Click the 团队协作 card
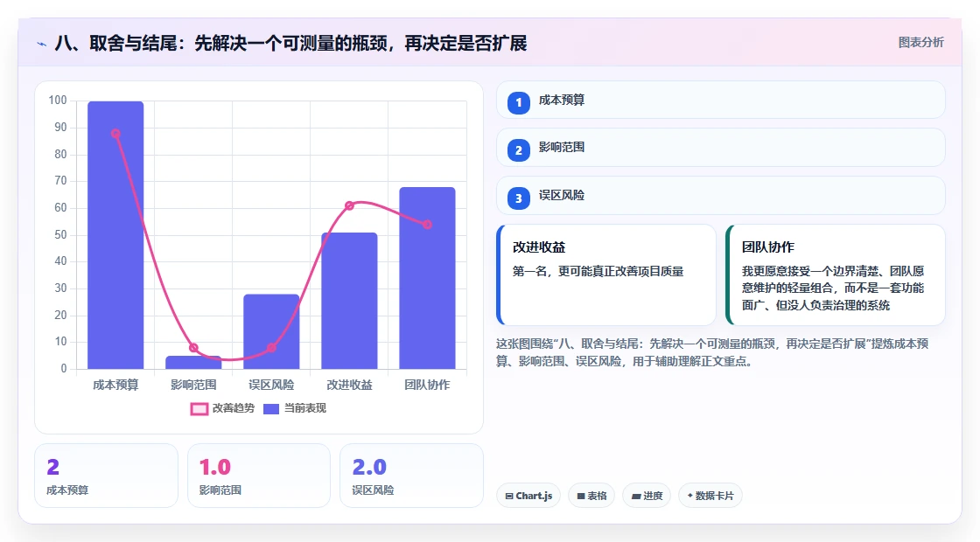 click(836, 274)
